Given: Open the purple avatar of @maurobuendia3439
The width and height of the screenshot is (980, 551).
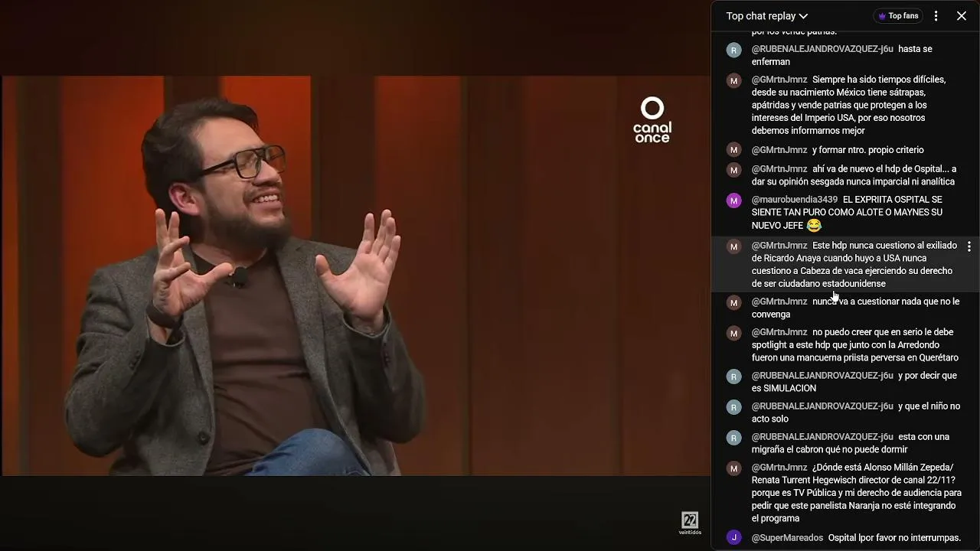Looking at the screenshot, I should point(734,201).
